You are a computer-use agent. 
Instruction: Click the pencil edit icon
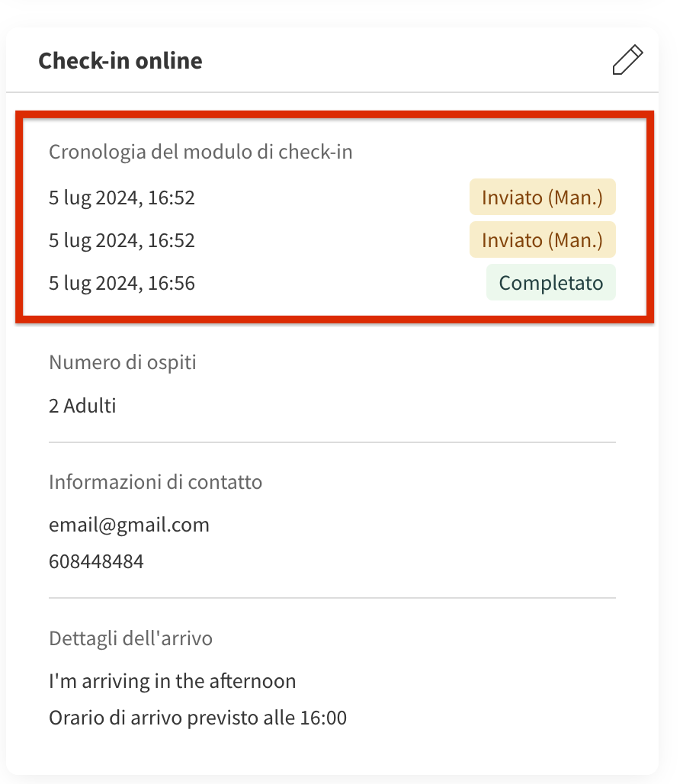[x=627, y=60]
